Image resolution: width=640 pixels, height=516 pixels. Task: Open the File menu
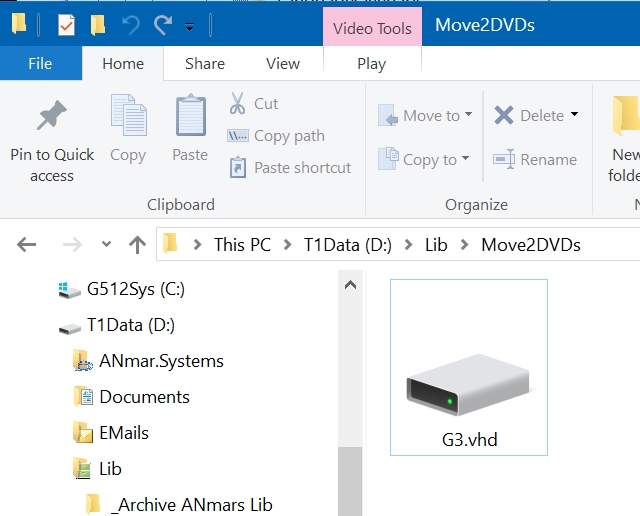(40, 64)
